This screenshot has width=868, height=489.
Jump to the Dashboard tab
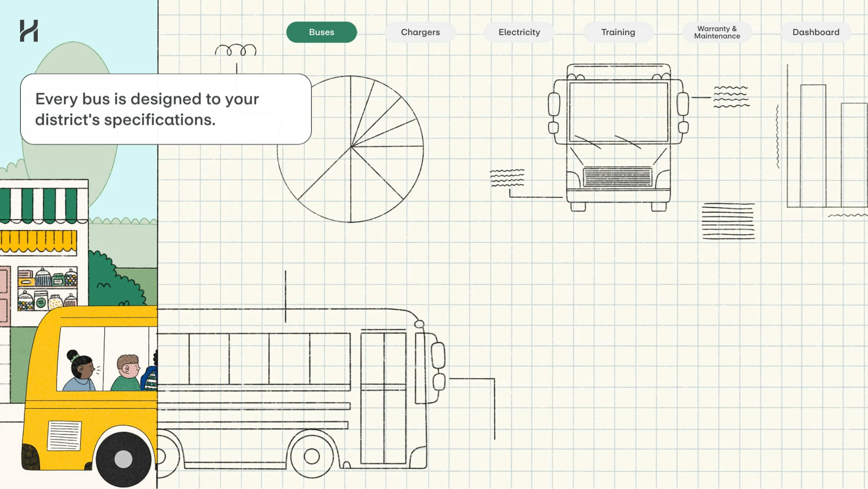point(815,32)
